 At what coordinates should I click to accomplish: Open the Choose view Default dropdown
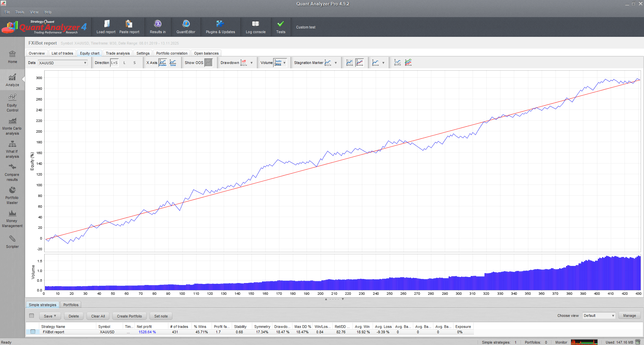(x=599, y=316)
